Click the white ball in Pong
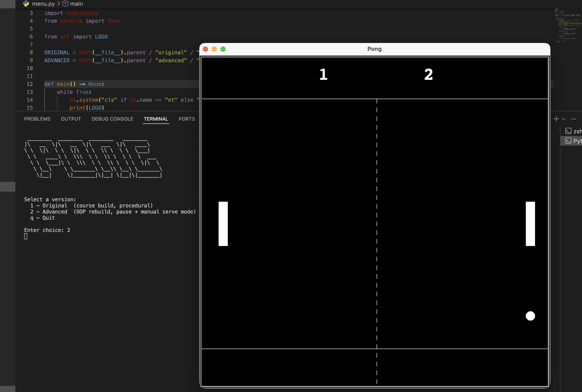Viewport: 582px width, 392px height. point(530,316)
